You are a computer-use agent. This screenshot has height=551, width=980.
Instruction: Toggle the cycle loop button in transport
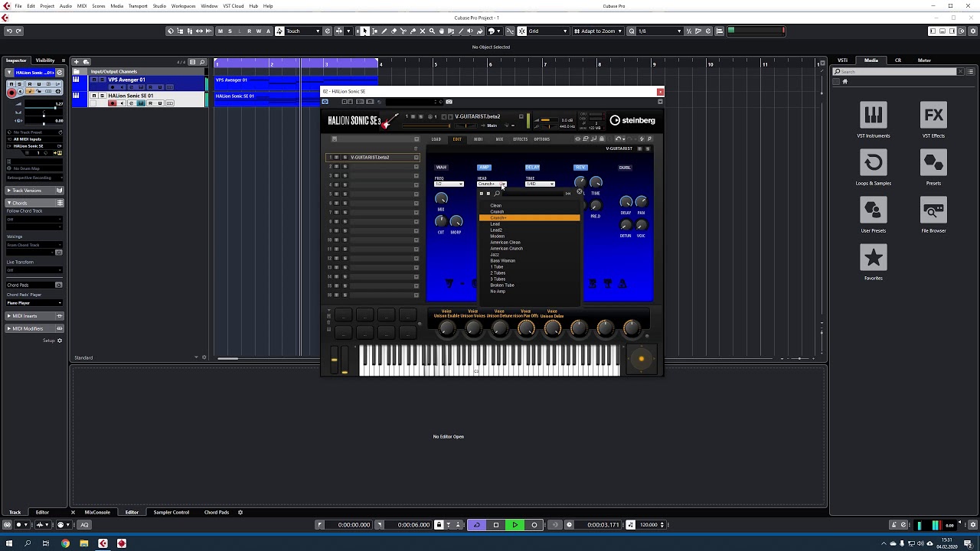[477, 525]
